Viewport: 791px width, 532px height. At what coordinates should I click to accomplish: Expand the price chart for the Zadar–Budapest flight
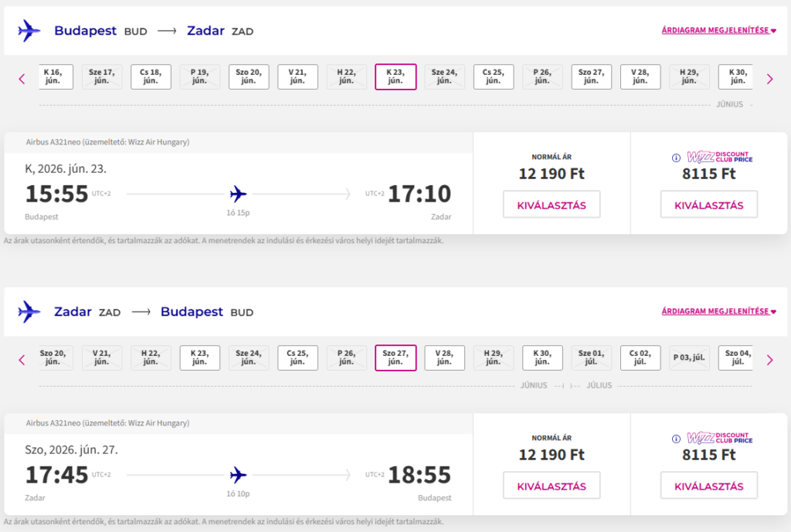718,312
